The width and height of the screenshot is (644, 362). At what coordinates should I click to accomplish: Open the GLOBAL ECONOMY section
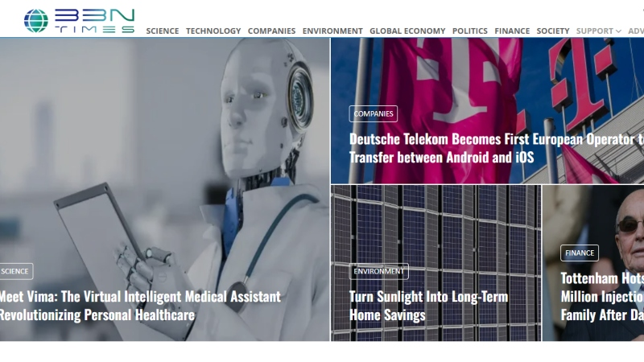point(407,31)
